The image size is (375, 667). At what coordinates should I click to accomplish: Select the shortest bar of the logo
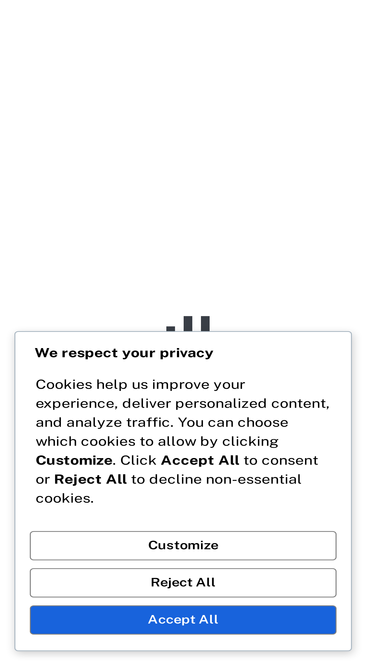170,328
